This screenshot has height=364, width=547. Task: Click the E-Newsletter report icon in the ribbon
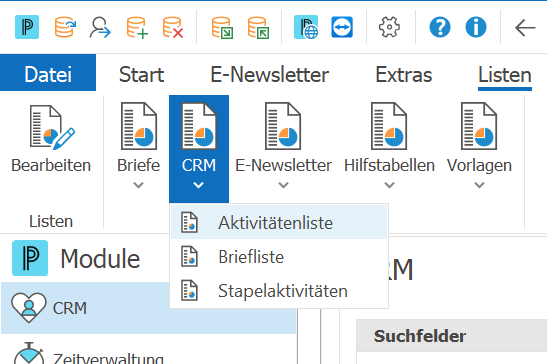283,126
